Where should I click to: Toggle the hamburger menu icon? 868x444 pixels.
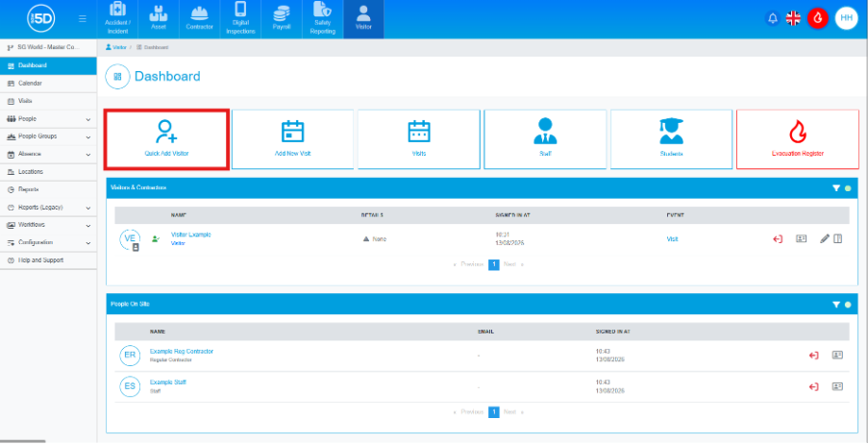pos(83,19)
